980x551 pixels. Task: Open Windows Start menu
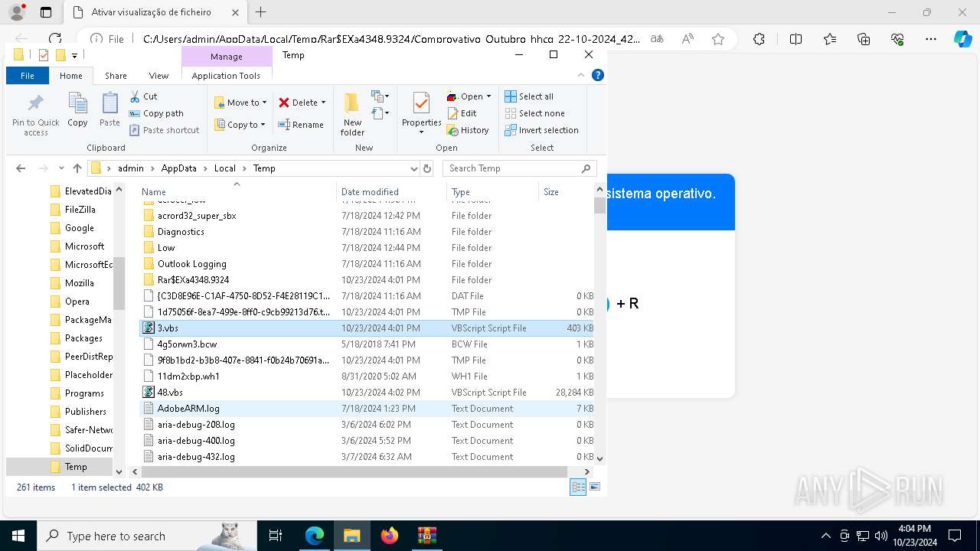click(x=18, y=536)
